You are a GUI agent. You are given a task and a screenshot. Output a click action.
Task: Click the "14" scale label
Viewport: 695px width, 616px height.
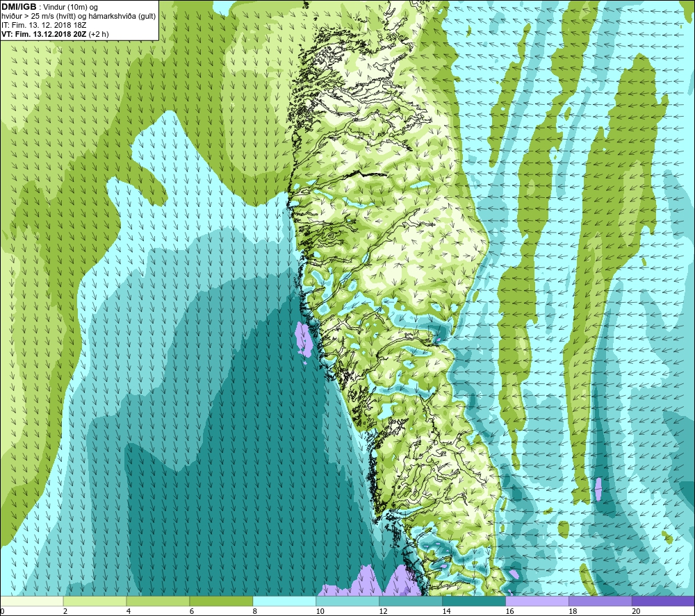[x=446, y=611]
